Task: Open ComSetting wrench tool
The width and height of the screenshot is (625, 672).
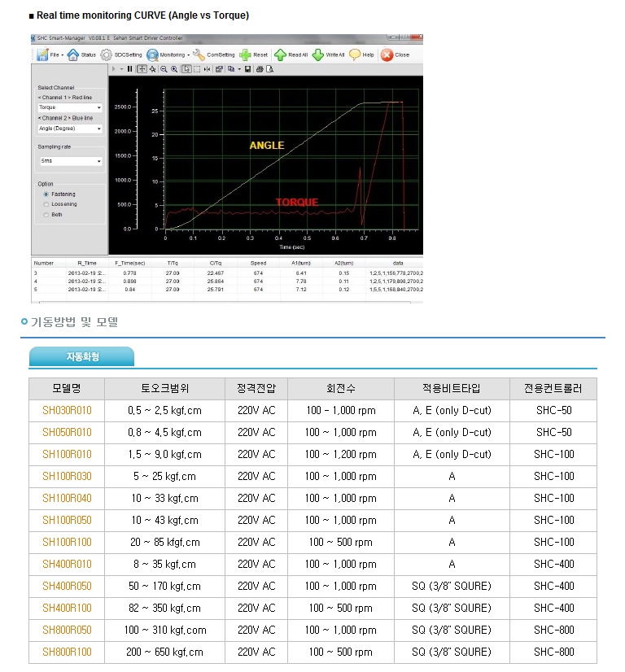Action: (x=199, y=55)
